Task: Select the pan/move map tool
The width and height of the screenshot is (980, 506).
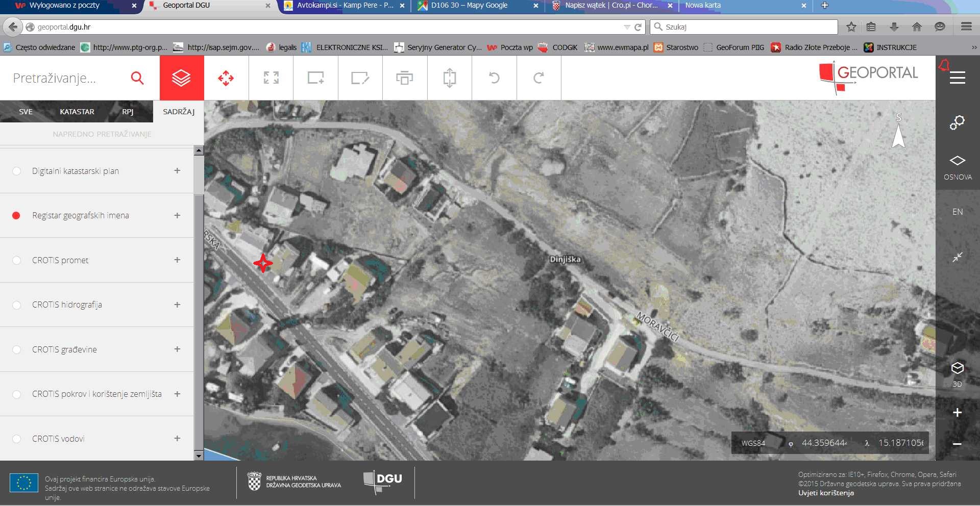Action: coord(226,78)
